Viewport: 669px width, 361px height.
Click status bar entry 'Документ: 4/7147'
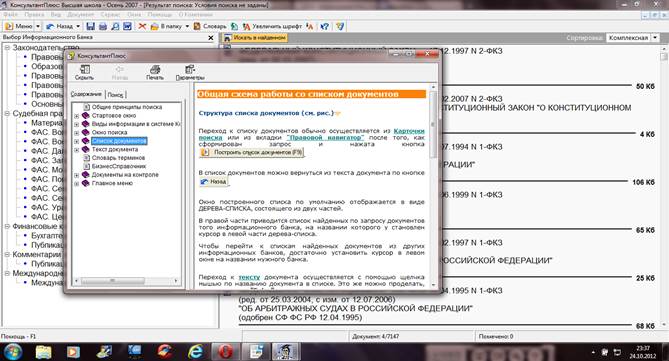point(375,337)
